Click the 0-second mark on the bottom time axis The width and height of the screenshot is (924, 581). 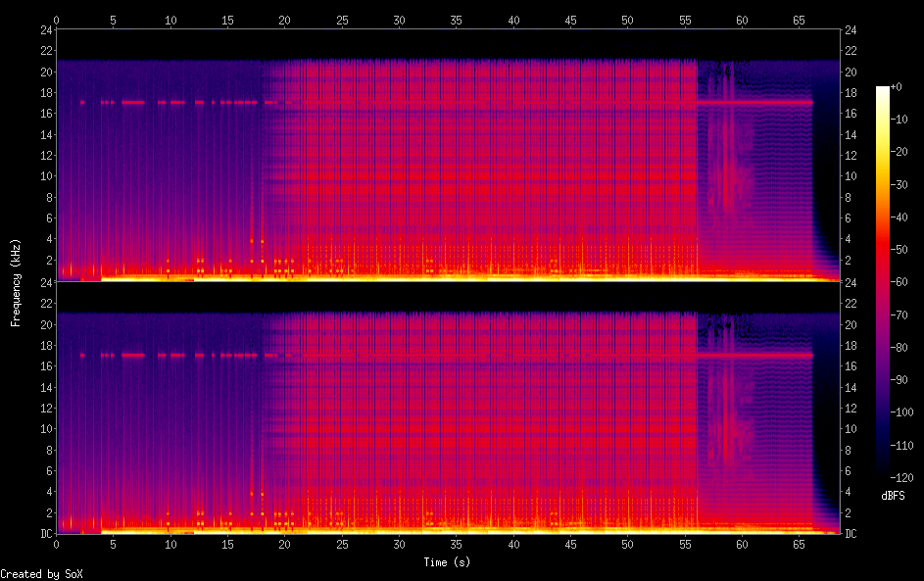pyautogui.click(x=57, y=545)
